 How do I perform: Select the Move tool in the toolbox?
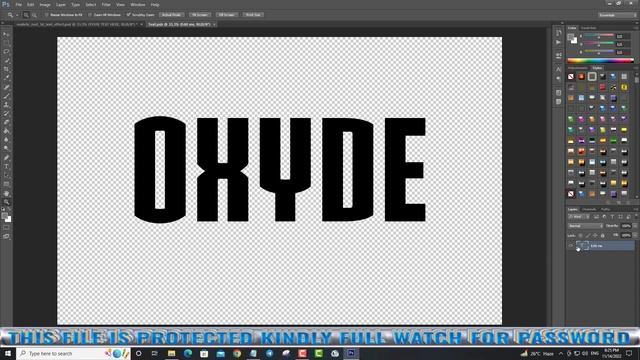6,35
